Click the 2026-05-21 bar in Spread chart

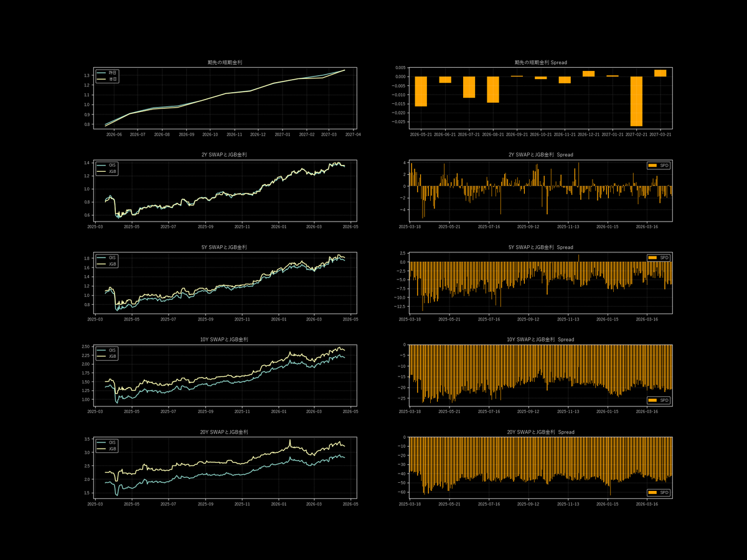tap(421, 91)
